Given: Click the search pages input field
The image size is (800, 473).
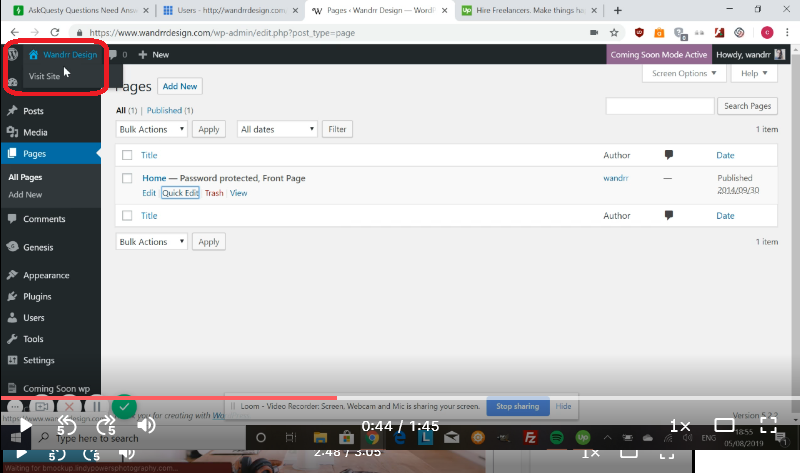Looking at the screenshot, I should [660, 106].
